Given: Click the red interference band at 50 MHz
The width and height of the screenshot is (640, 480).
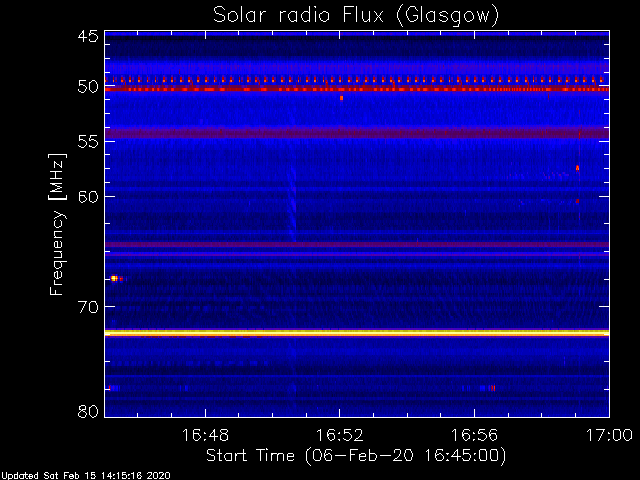Looking at the screenshot, I should coord(357,89).
